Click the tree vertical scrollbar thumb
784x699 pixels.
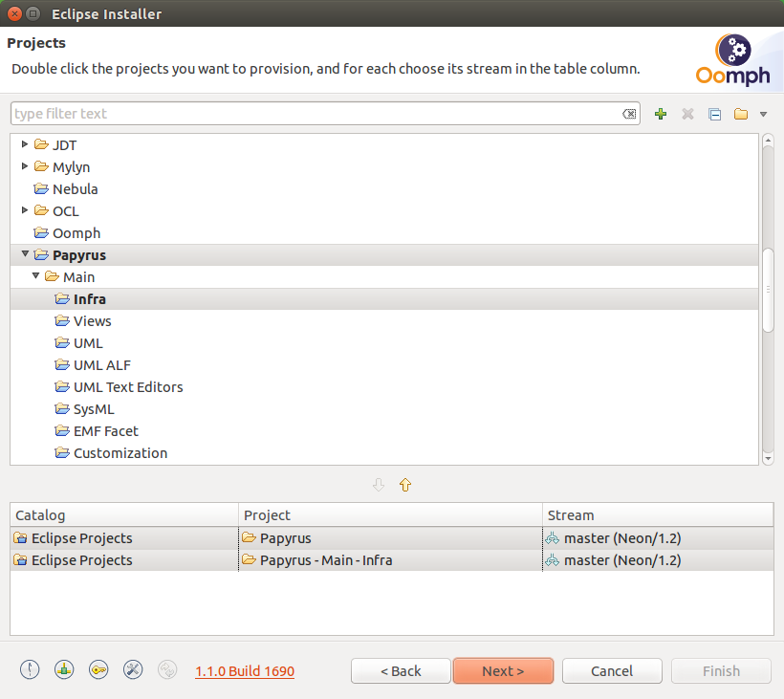coord(768,290)
